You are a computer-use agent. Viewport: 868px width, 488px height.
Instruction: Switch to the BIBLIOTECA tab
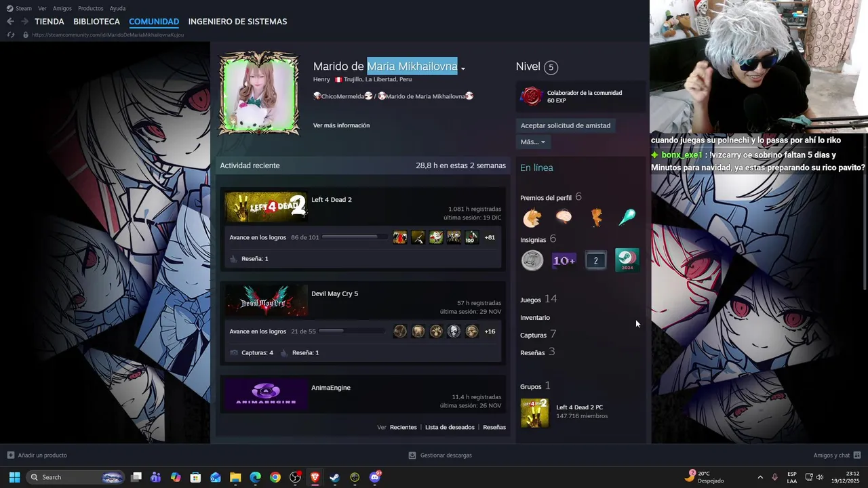(x=96, y=22)
